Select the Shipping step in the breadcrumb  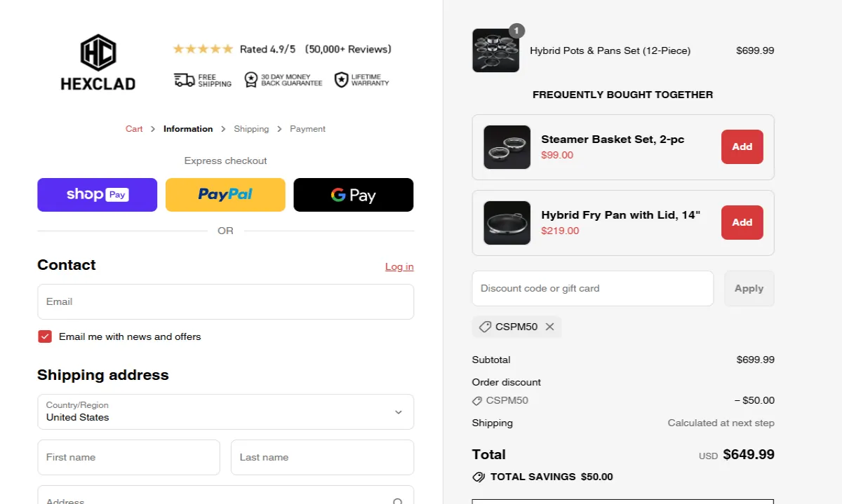click(251, 128)
